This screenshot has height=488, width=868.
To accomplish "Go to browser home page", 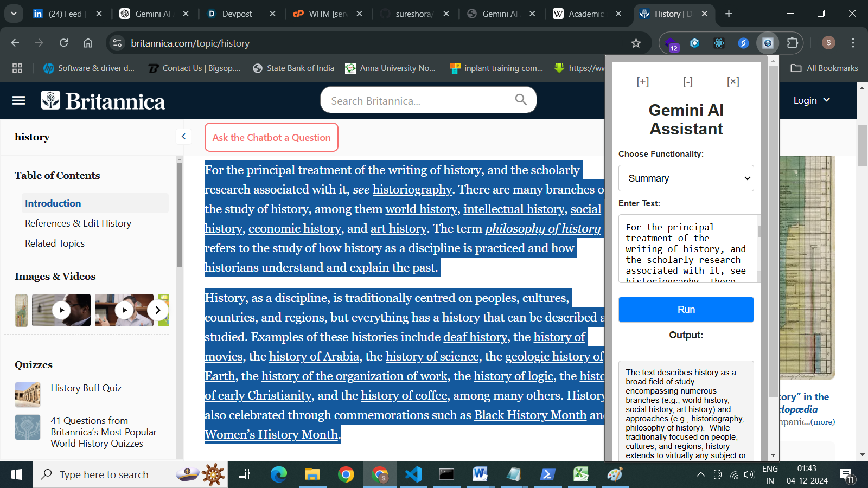I will pyautogui.click(x=88, y=43).
